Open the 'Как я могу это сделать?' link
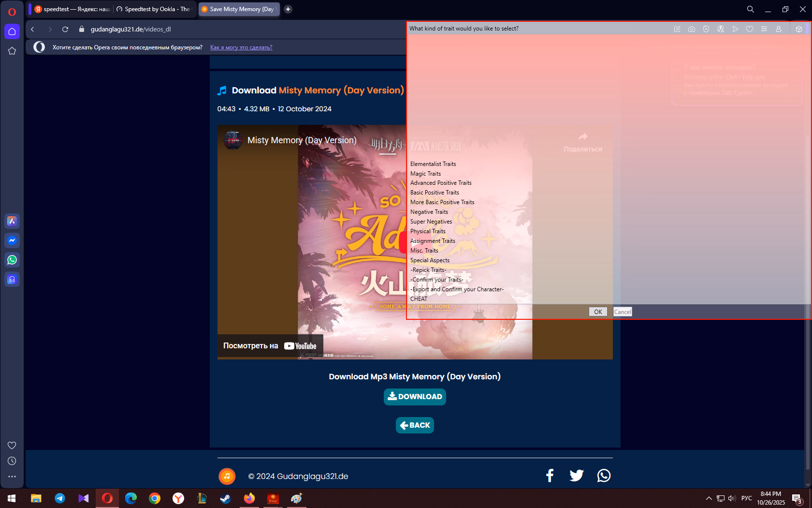 (x=241, y=47)
